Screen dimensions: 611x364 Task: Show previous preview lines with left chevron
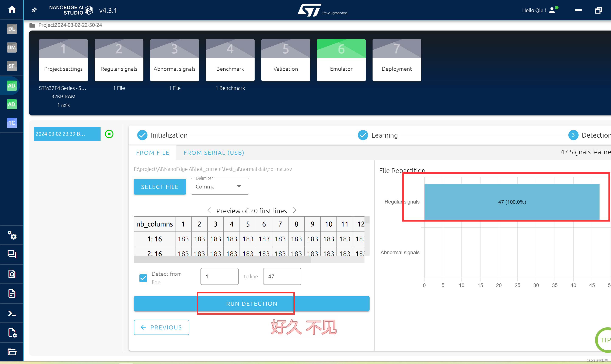[209, 210]
